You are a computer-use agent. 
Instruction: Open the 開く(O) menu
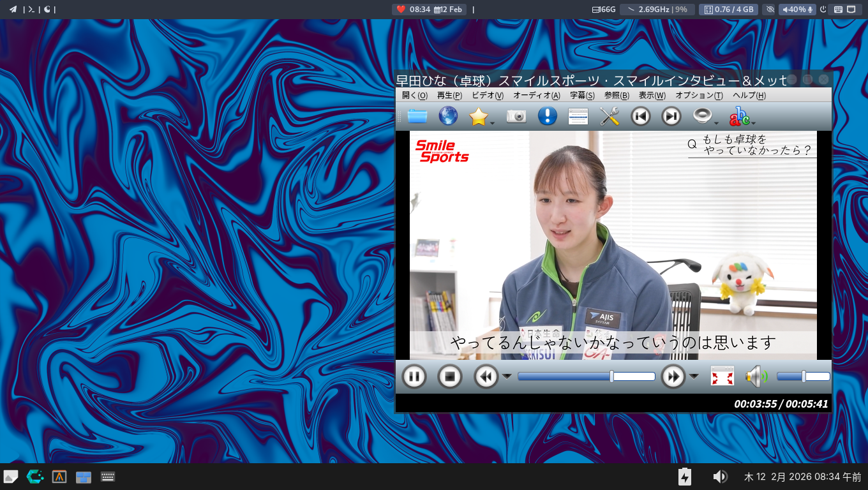415,95
